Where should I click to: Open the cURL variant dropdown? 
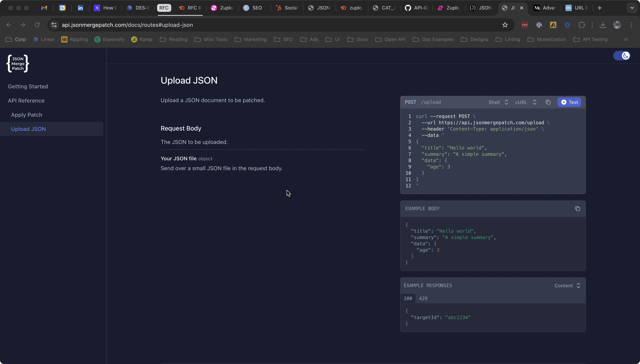click(525, 102)
